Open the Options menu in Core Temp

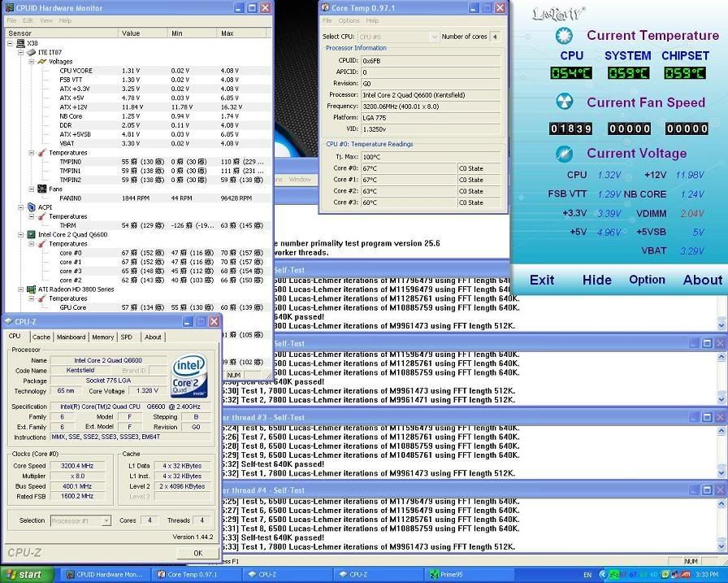coord(349,20)
